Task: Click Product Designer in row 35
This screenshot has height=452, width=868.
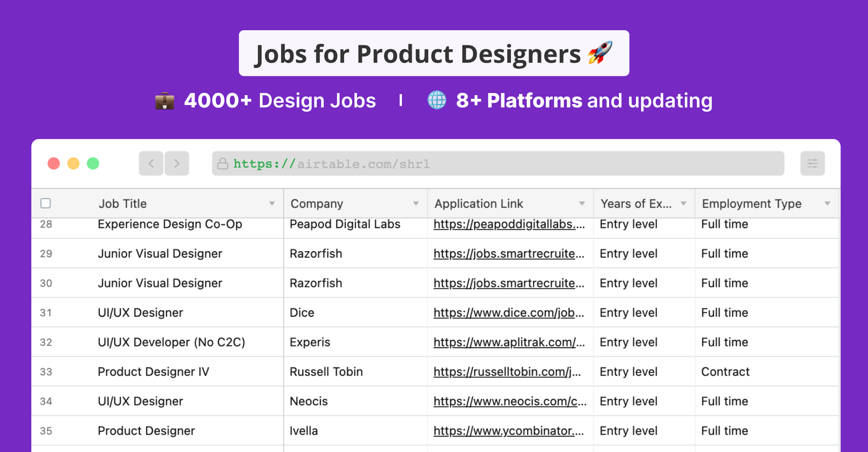Action: click(146, 431)
